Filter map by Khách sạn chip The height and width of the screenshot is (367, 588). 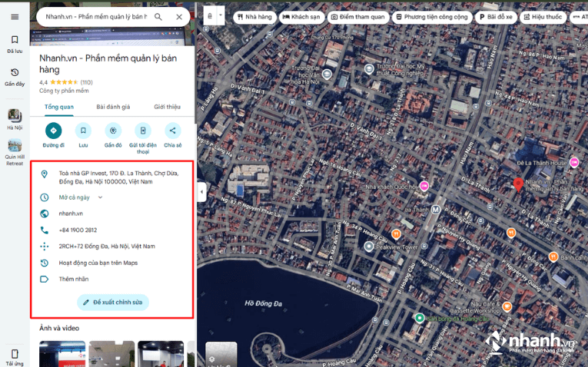point(301,17)
